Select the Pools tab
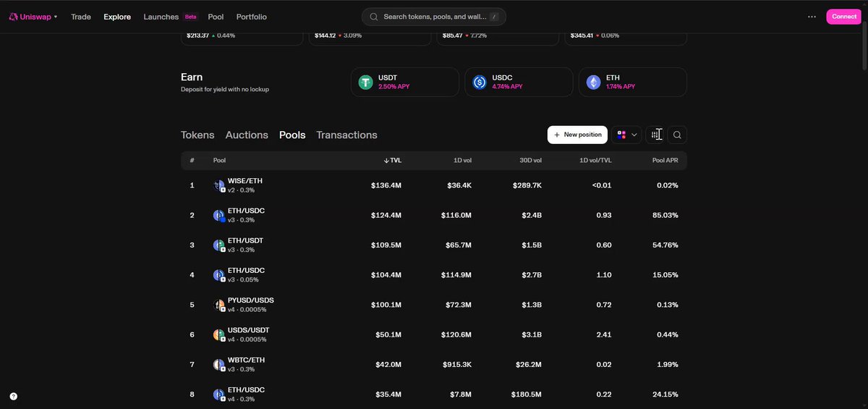868x409 pixels. click(x=292, y=135)
